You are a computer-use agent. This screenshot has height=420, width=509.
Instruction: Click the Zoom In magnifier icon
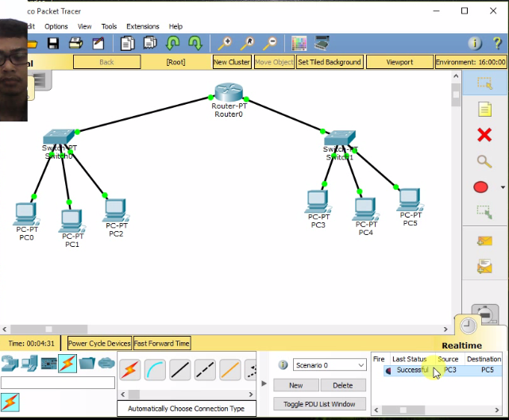pos(225,44)
